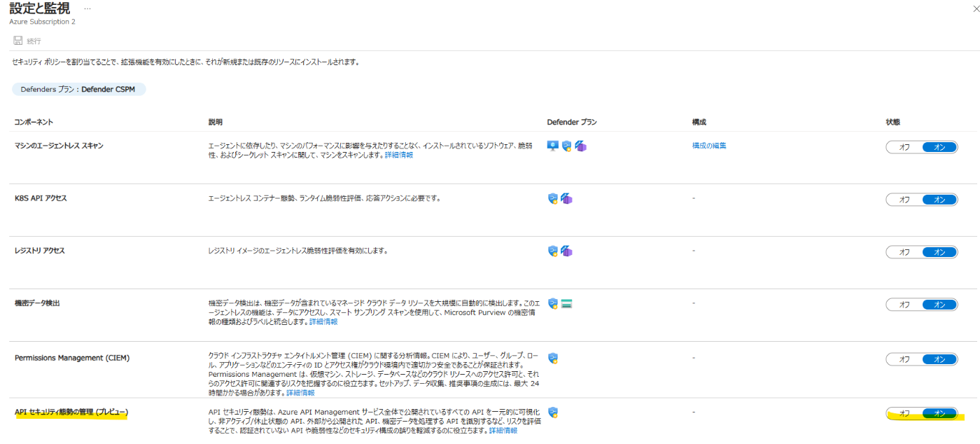Viewport: 980px width, 444px height.
Task: Click the Defender CSPM shield icon in Permissions Management row
Action: pyautogui.click(x=553, y=359)
